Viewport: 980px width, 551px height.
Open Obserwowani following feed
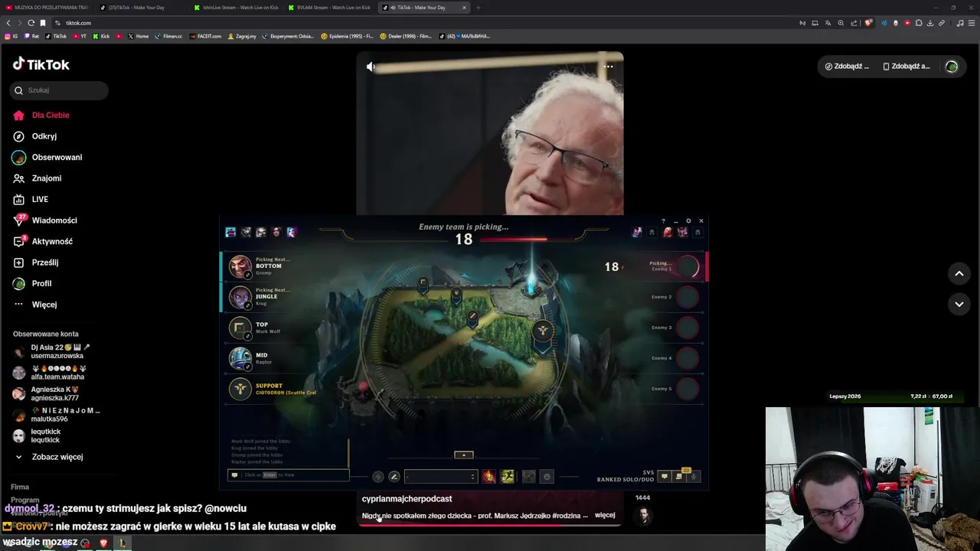tap(47, 157)
